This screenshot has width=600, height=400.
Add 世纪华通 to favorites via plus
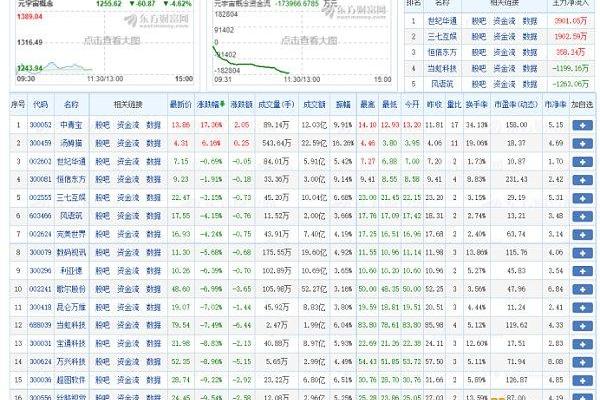pos(583,161)
